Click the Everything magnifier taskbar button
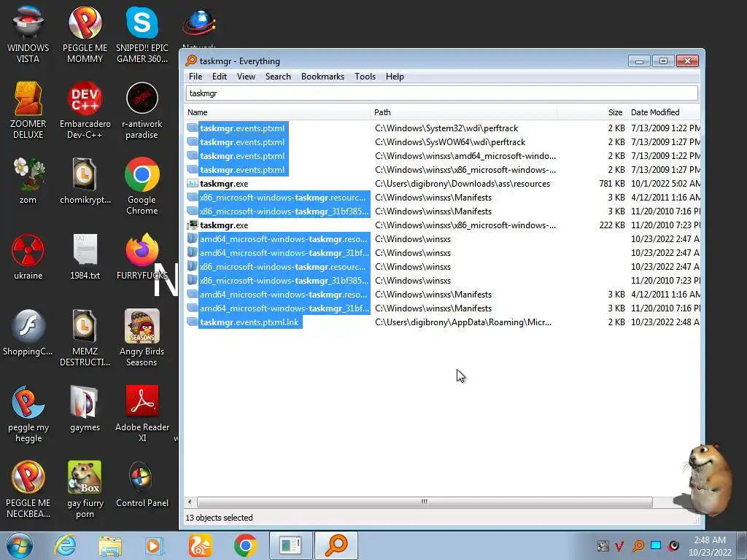This screenshot has height=560, width=747. click(336, 545)
